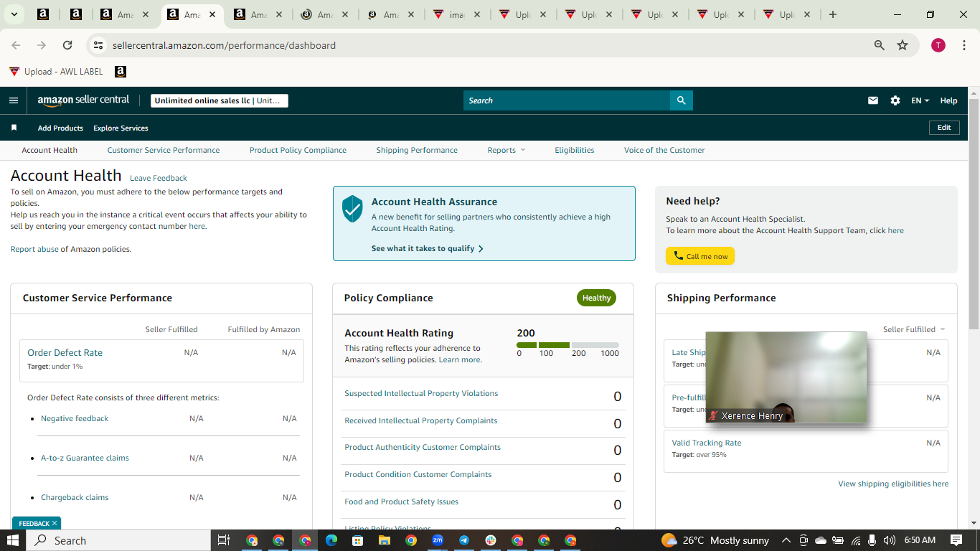Click the Report abuse link
Viewport: 980px width, 551px height.
coord(34,249)
